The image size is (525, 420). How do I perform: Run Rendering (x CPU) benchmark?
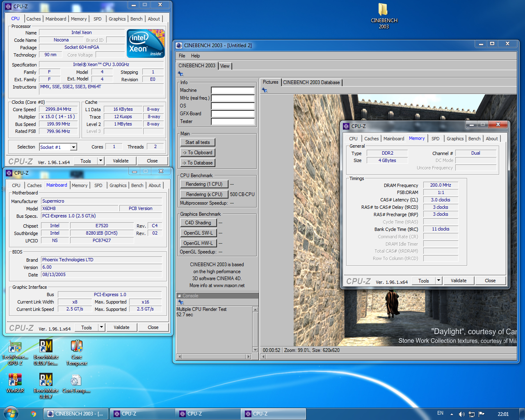point(204,194)
